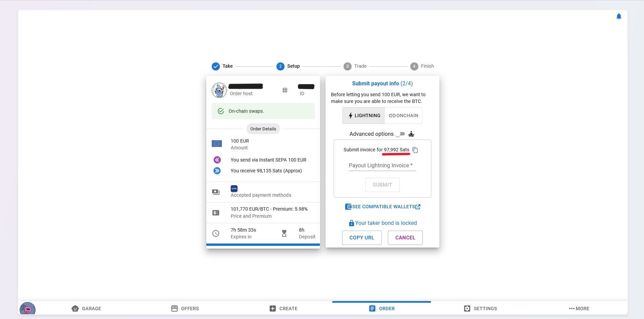Image resolution: width=644 pixels, height=319 pixels.
Task: Copy the invoice amount using the copy icon
Action: click(415, 150)
